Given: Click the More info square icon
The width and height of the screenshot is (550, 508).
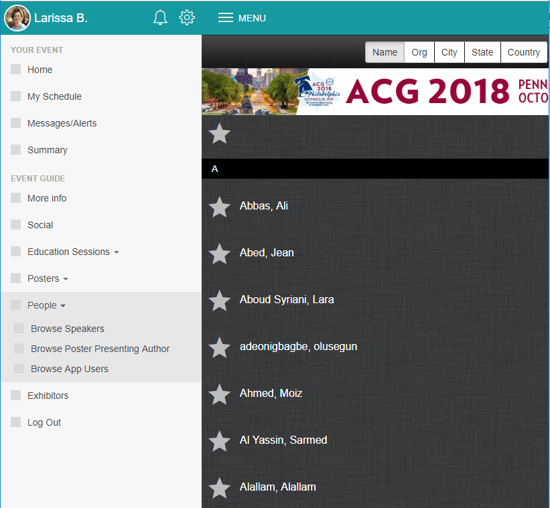Looking at the screenshot, I should [x=16, y=198].
